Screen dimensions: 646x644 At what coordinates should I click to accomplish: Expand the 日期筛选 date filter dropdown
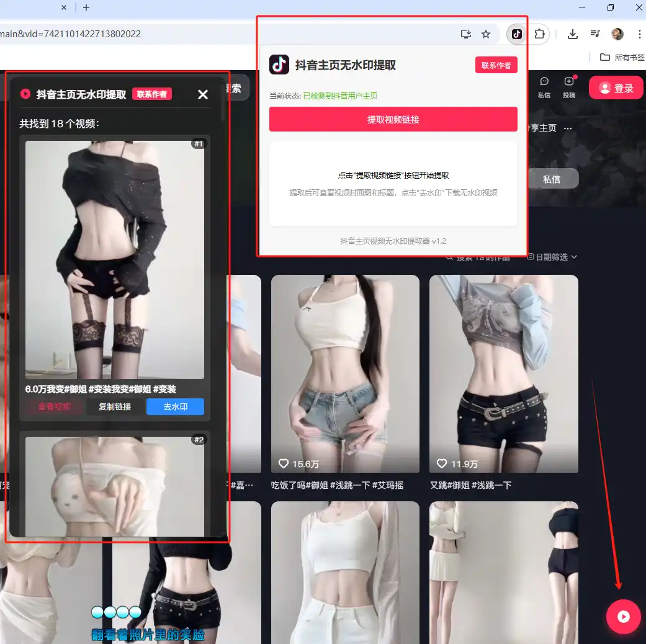552,257
